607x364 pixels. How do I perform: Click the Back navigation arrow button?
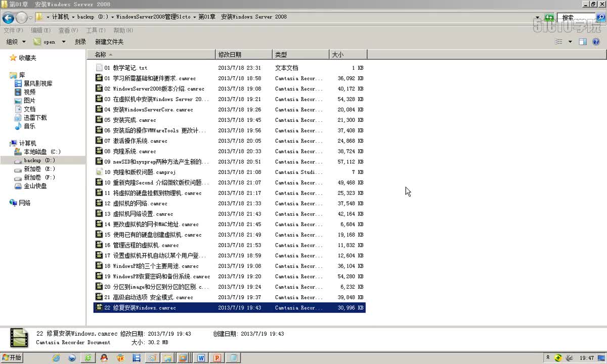[x=8, y=18]
